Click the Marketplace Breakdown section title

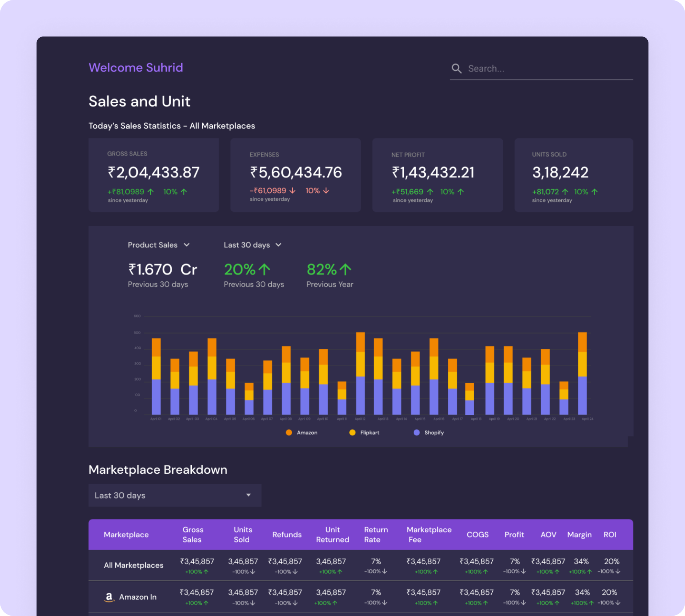click(x=158, y=469)
